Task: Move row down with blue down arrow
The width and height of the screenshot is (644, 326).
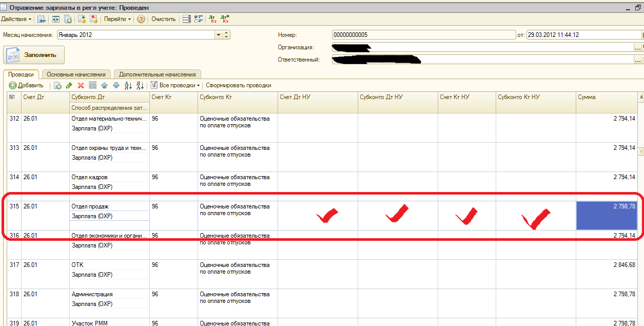Action: click(x=115, y=85)
